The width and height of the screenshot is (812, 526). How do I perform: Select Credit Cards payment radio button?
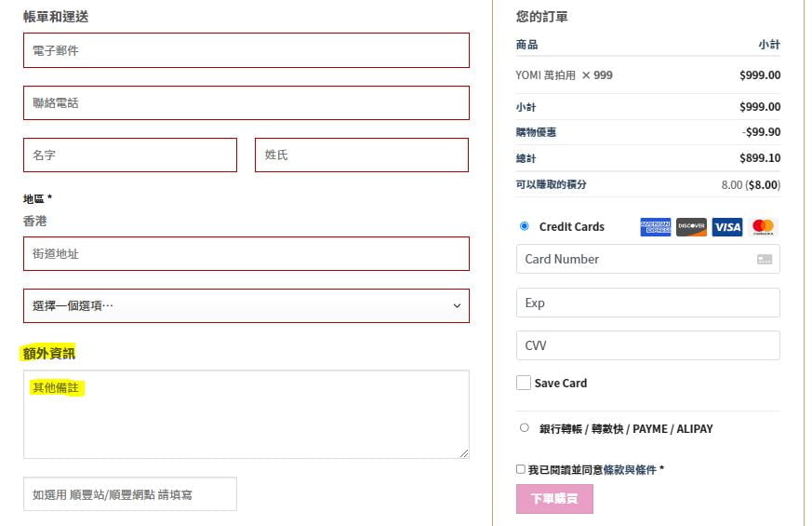tap(524, 226)
